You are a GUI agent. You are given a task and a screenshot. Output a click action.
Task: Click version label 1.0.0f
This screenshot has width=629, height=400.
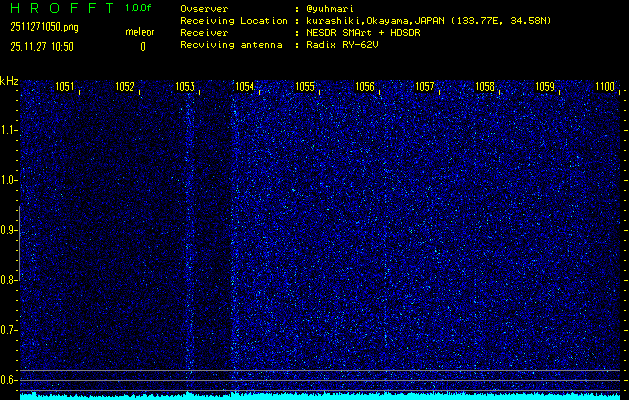pos(138,8)
